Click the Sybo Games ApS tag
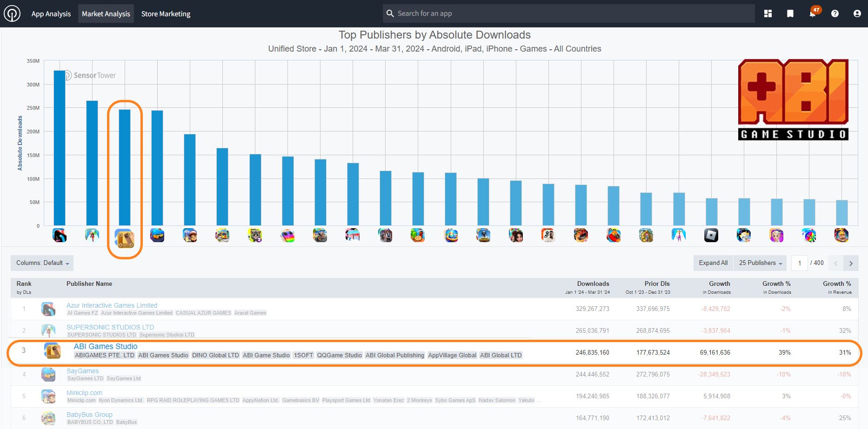Image resolution: width=868 pixels, height=429 pixels. tap(455, 400)
